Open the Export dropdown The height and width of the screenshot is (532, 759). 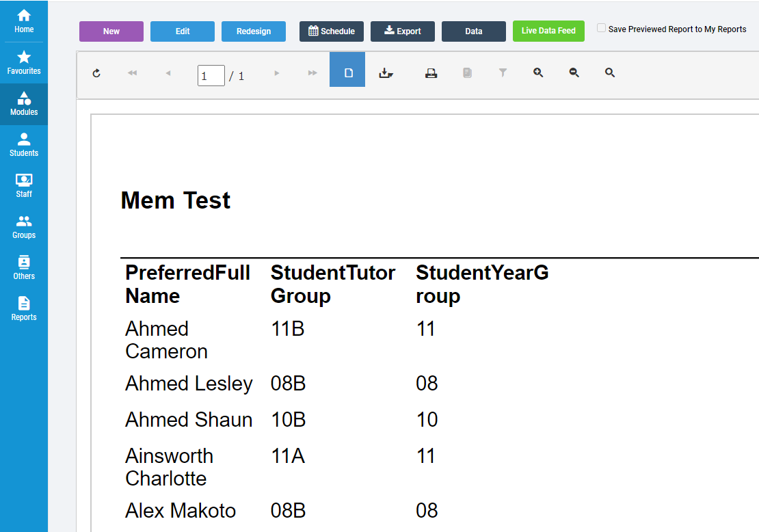tap(402, 31)
